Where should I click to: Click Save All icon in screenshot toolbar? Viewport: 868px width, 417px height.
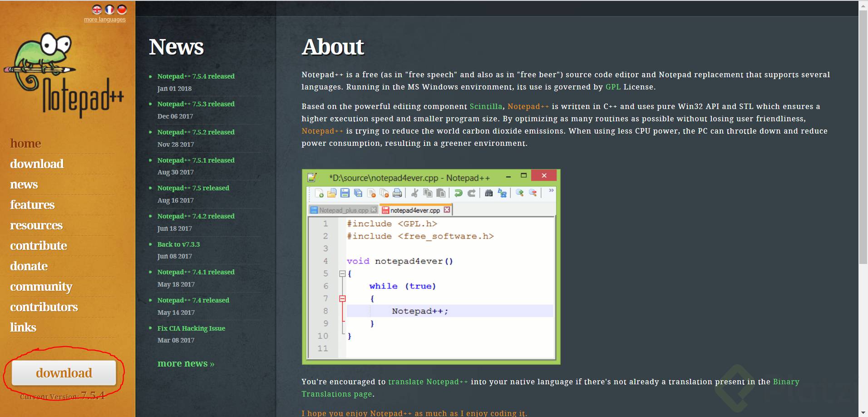point(358,193)
